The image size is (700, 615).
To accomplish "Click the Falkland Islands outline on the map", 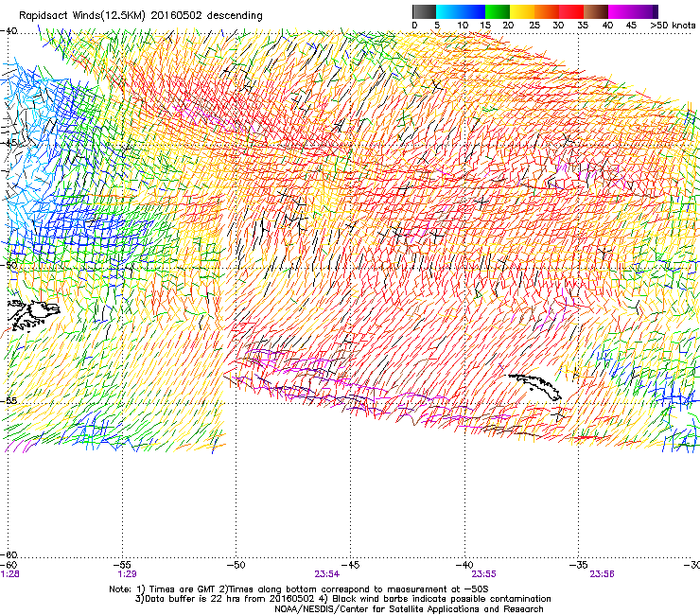I will coord(33,315).
